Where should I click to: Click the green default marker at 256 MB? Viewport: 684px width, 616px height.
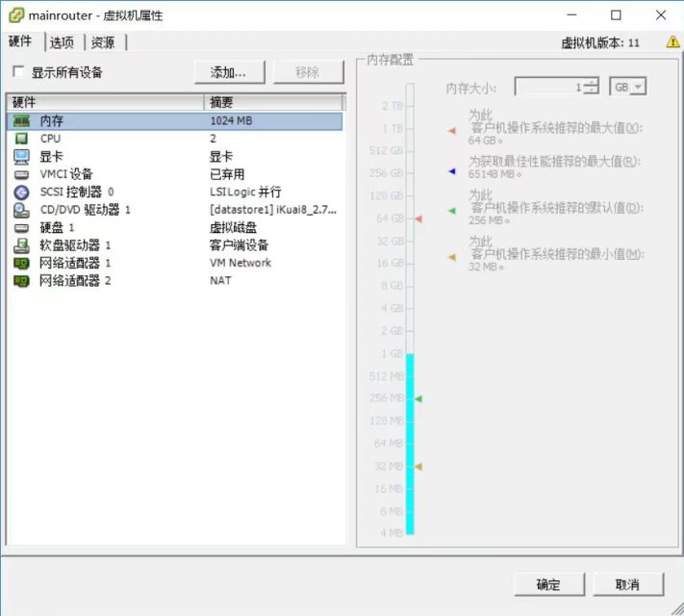point(418,398)
